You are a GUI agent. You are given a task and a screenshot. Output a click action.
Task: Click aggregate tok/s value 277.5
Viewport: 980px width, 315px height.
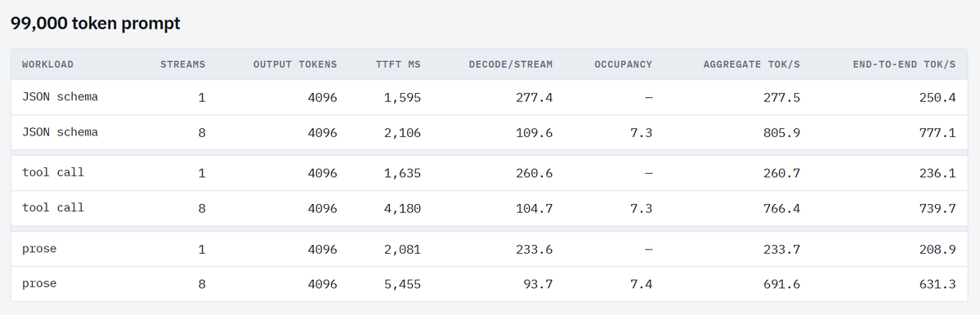(x=782, y=98)
